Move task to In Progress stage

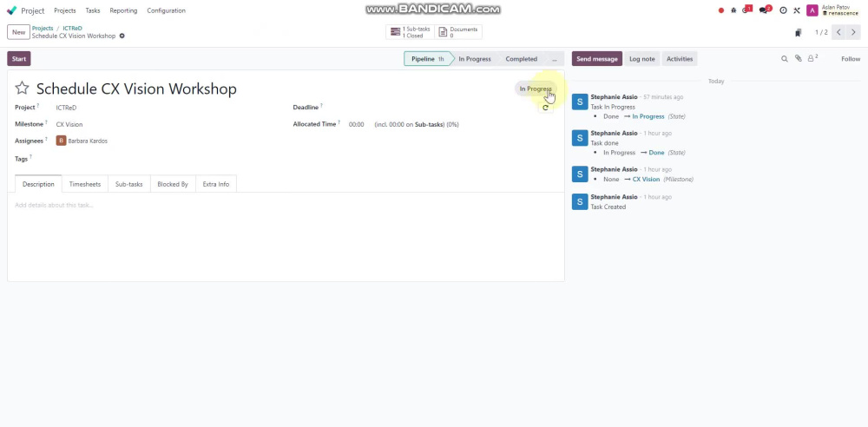pos(475,59)
